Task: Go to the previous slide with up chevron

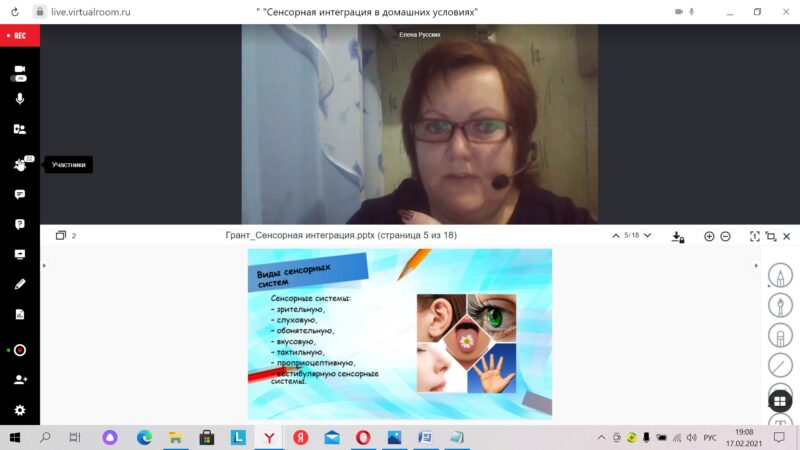Action: [x=616, y=236]
